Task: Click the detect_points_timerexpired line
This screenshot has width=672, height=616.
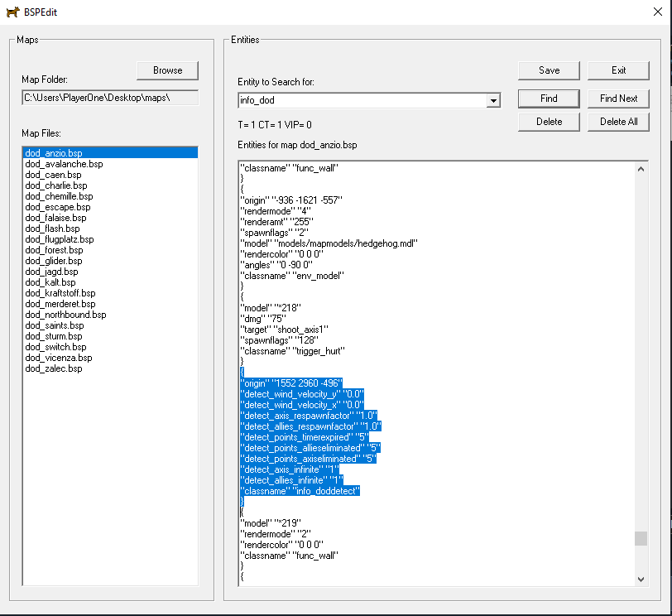Action: click(305, 437)
